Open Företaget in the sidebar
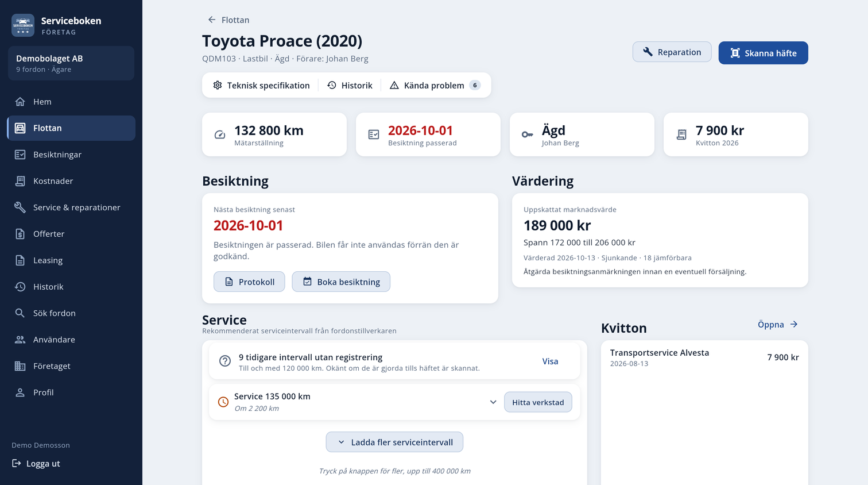 (x=71, y=366)
